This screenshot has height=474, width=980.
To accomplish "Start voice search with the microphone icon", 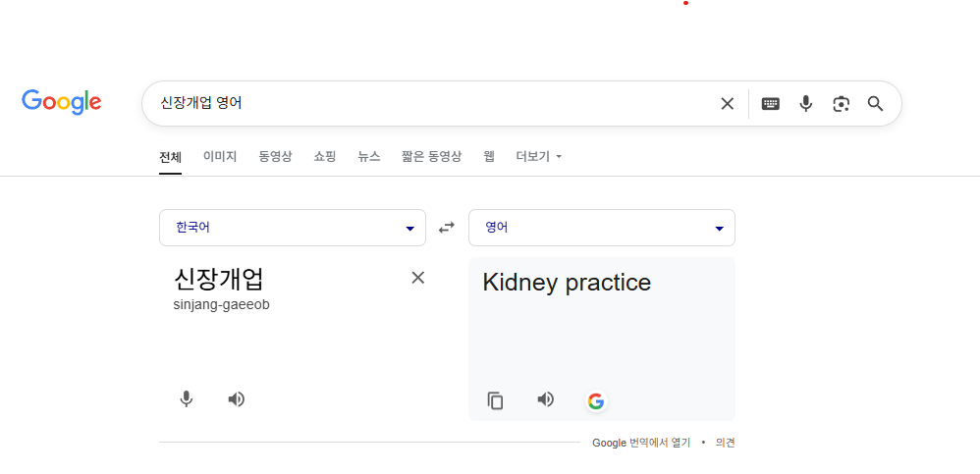I will 806,104.
